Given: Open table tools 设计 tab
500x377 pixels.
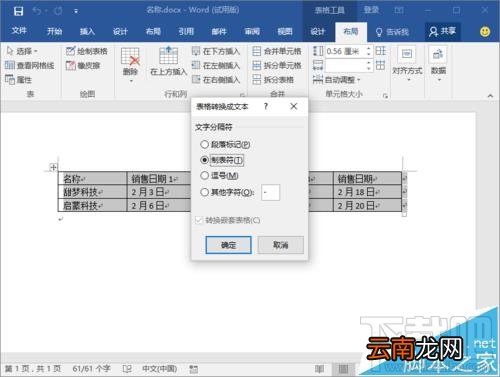Looking at the screenshot, I should [318, 31].
